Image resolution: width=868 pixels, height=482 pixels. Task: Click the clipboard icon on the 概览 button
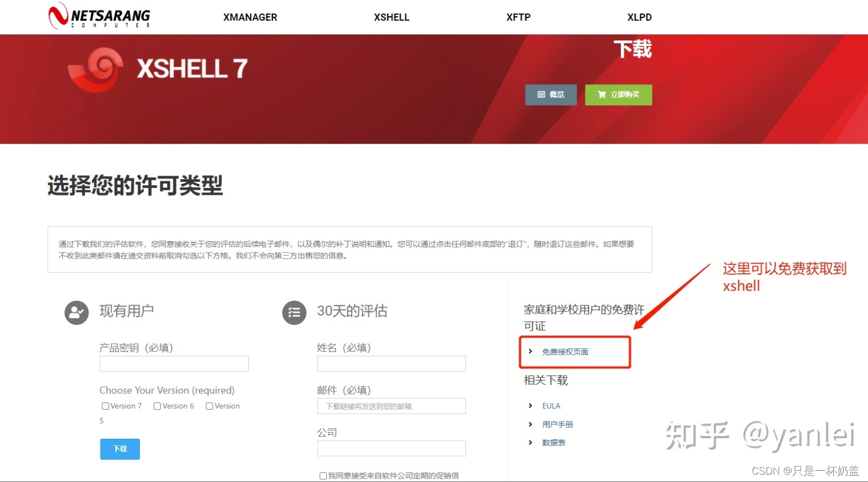(x=541, y=94)
